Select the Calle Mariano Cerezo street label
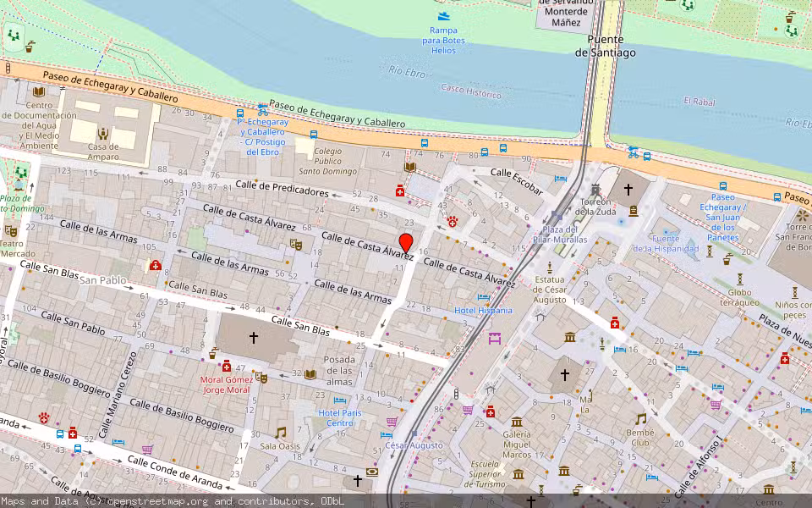This screenshot has width=812, height=508. tap(119, 395)
